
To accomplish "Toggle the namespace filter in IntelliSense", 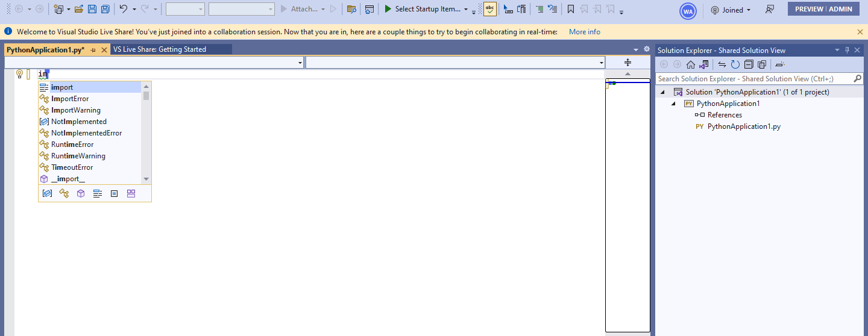I will coord(47,193).
